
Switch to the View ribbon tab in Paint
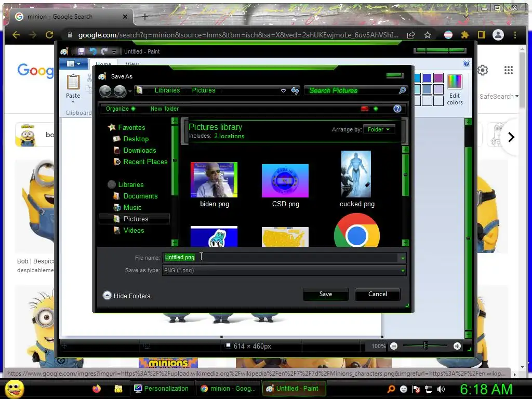132,63
